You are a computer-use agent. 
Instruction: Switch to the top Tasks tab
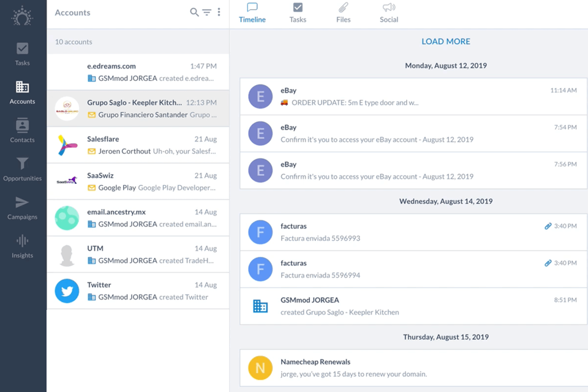coord(298,13)
